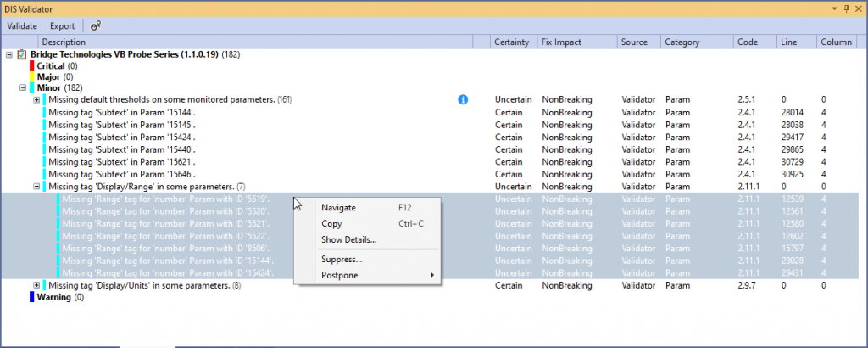Collapse the Minor results group

23,87
